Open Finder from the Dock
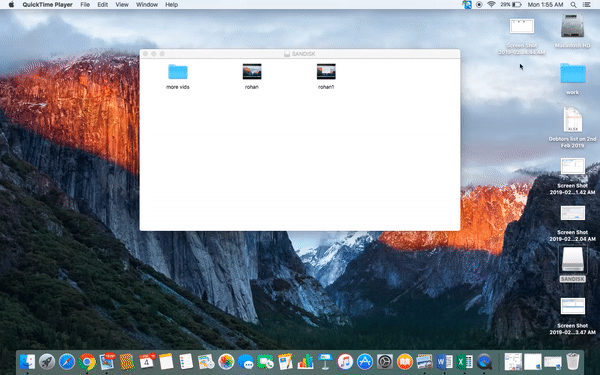This screenshot has width=600, height=375. pyautogui.click(x=27, y=362)
